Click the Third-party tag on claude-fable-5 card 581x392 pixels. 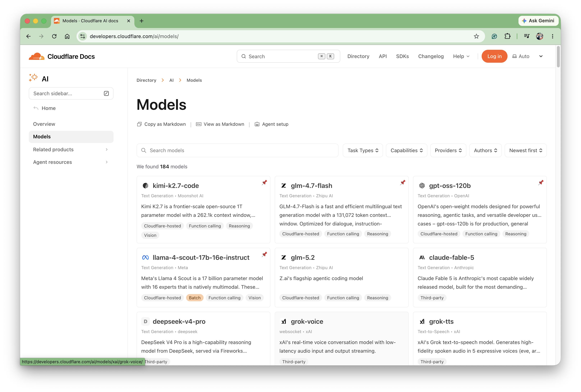pyautogui.click(x=432, y=298)
